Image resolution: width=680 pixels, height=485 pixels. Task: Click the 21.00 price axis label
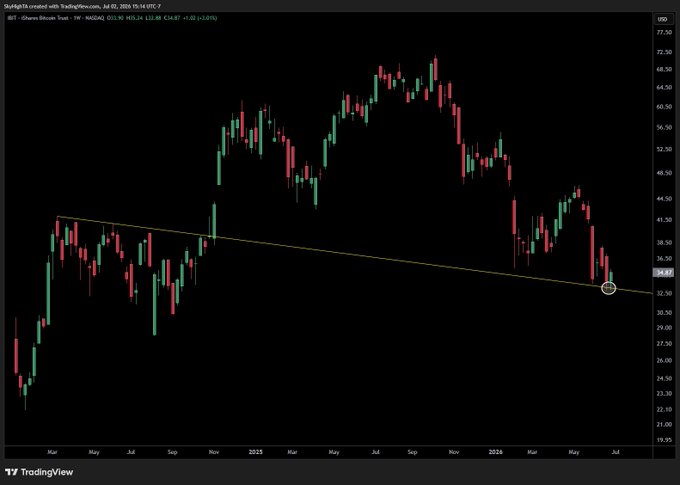tap(664, 425)
